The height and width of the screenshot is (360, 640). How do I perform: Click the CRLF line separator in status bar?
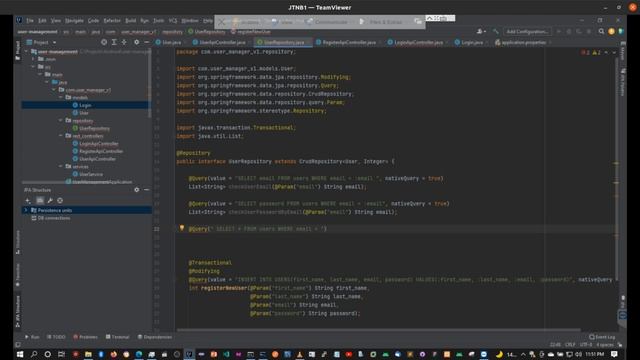point(570,344)
